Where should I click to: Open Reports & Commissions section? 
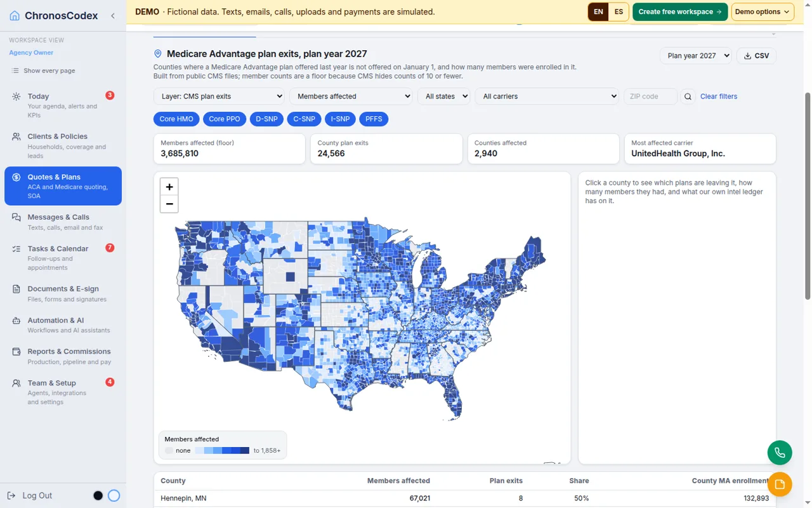(63, 356)
